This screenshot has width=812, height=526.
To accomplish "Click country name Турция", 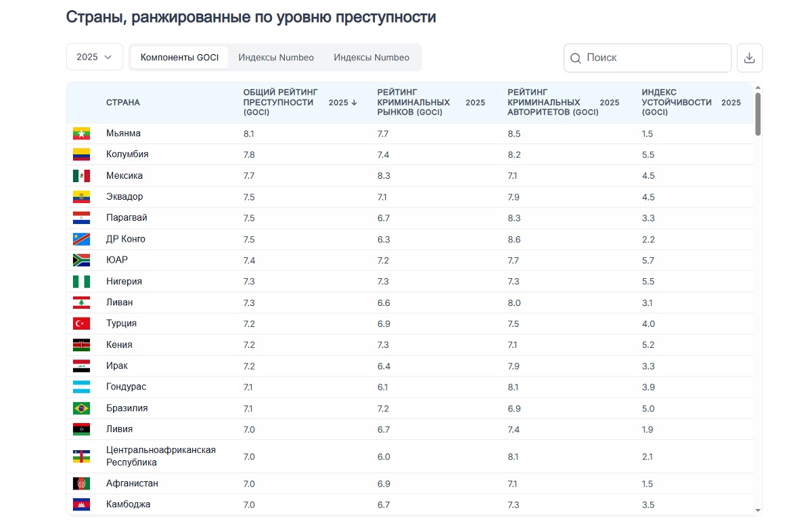I will tap(121, 324).
